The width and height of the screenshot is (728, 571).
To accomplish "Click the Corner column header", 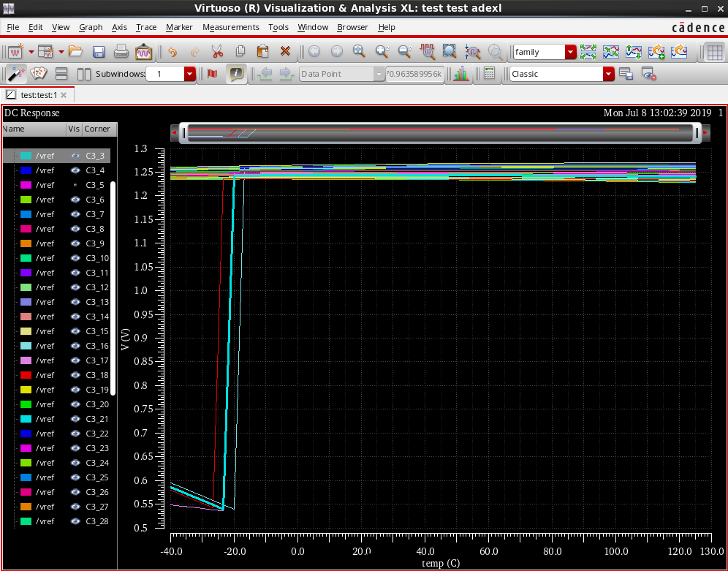I will [97, 129].
